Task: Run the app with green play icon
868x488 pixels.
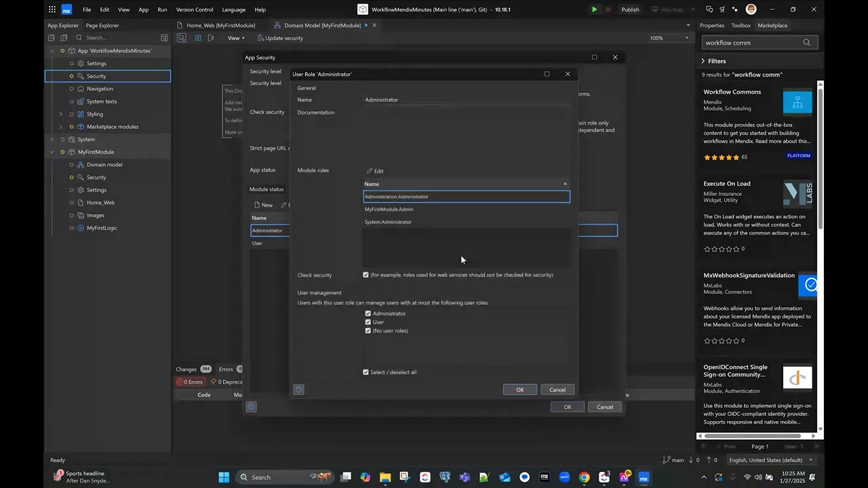Action: pyautogui.click(x=594, y=9)
